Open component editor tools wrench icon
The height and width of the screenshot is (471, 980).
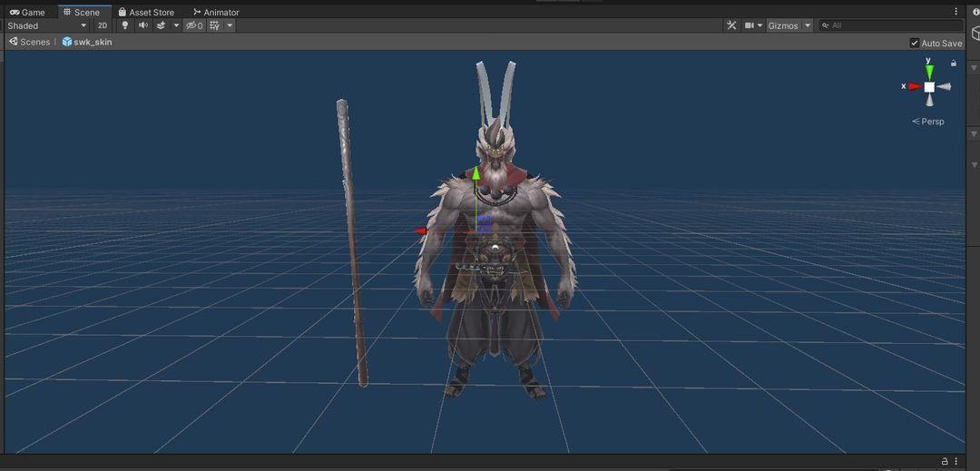(731, 25)
